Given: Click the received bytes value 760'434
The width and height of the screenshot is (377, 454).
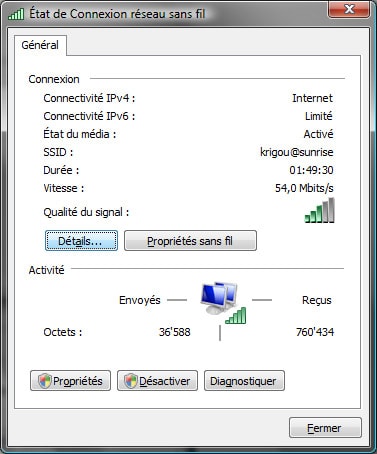Looking at the screenshot, I should pyautogui.click(x=315, y=332).
